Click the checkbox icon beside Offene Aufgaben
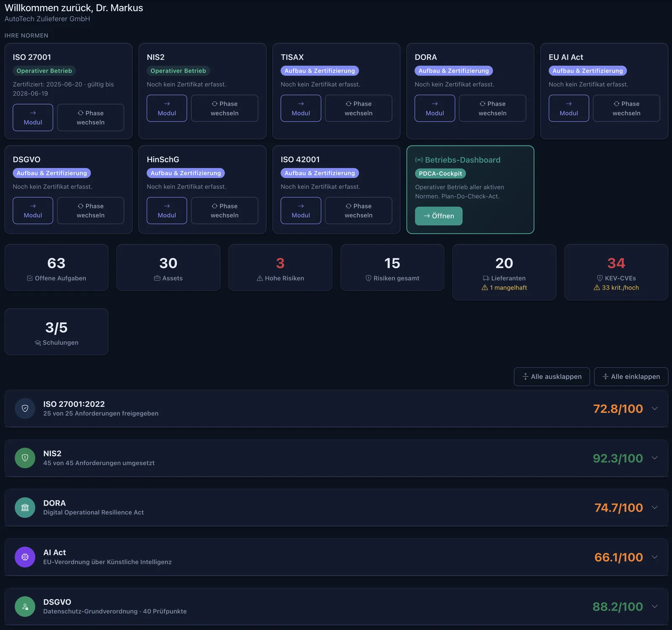Viewport: 672px width, 630px height. coord(30,278)
